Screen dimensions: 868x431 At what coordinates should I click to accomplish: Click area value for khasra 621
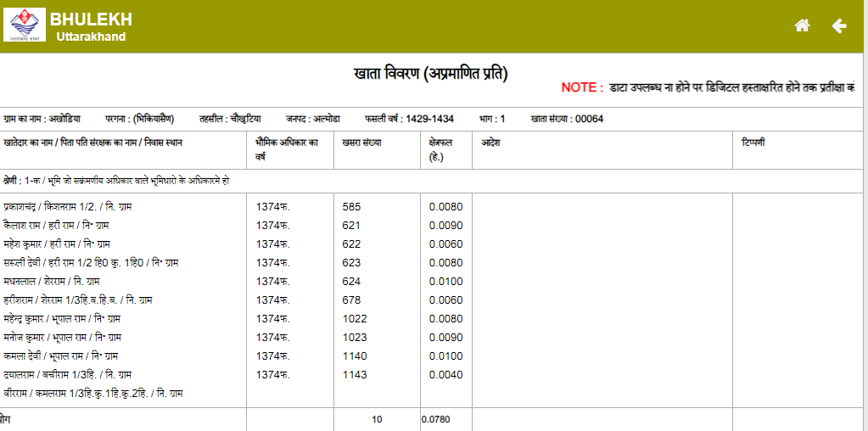pyautogui.click(x=445, y=225)
